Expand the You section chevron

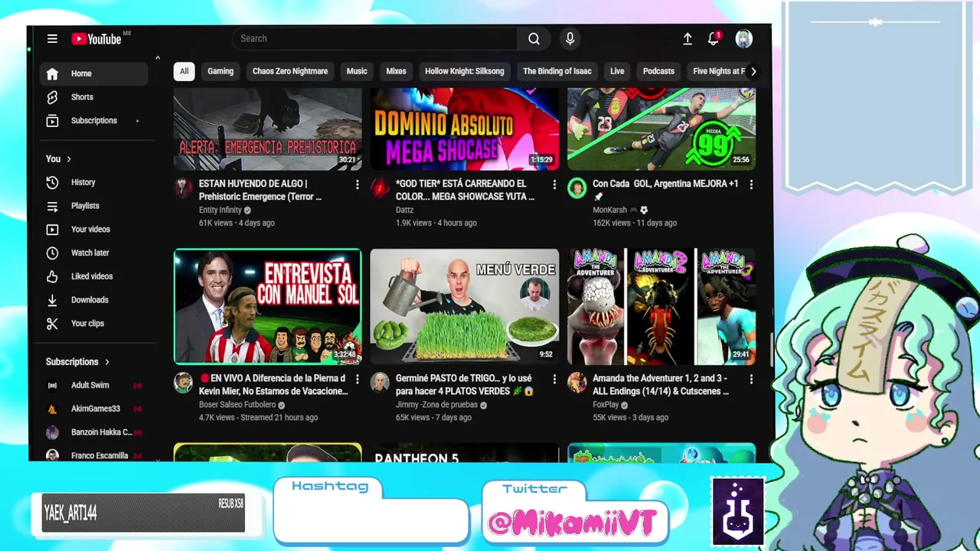(x=69, y=159)
